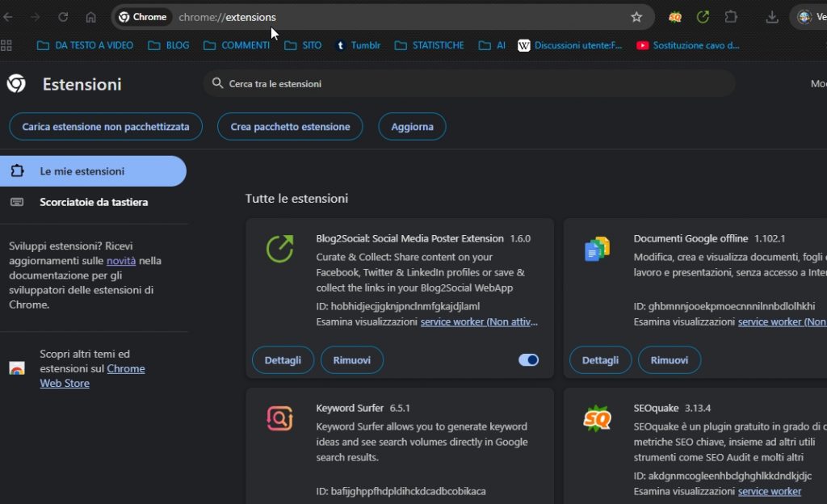Screen dimensions: 827x504
Task: Open the BLOG bookmark folder
Action: (x=169, y=45)
